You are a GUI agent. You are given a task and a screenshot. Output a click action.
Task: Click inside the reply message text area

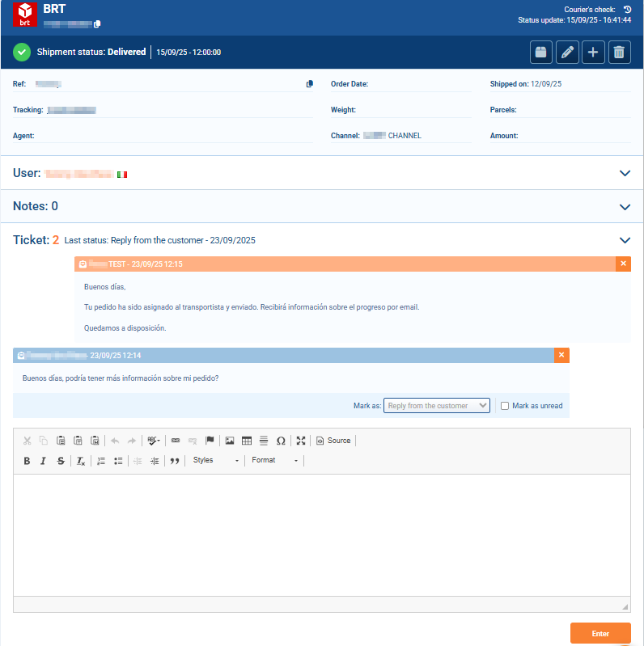(x=321, y=534)
